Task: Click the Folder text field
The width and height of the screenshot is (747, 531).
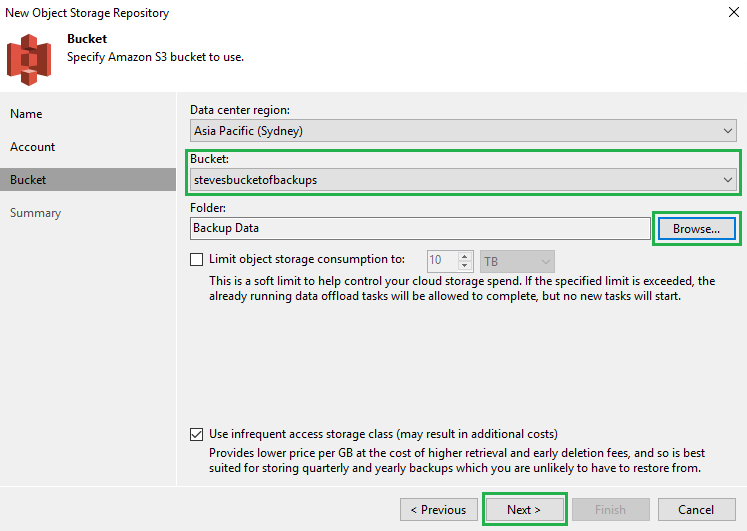Action: tap(420, 228)
